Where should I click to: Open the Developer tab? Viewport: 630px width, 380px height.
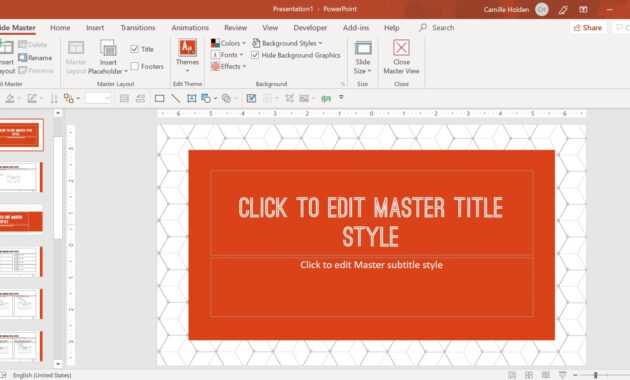point(310,28)
